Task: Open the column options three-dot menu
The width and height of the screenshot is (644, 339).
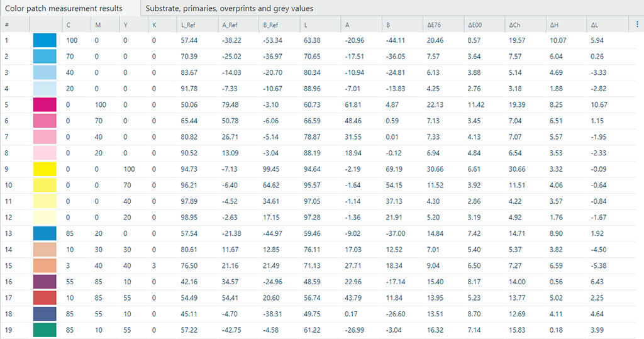Action: point(638,25)
